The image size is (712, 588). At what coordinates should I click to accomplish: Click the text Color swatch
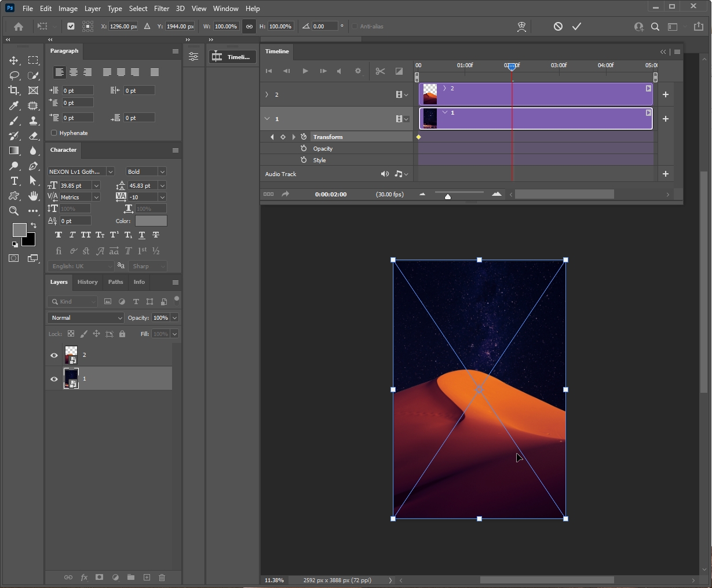151,221
